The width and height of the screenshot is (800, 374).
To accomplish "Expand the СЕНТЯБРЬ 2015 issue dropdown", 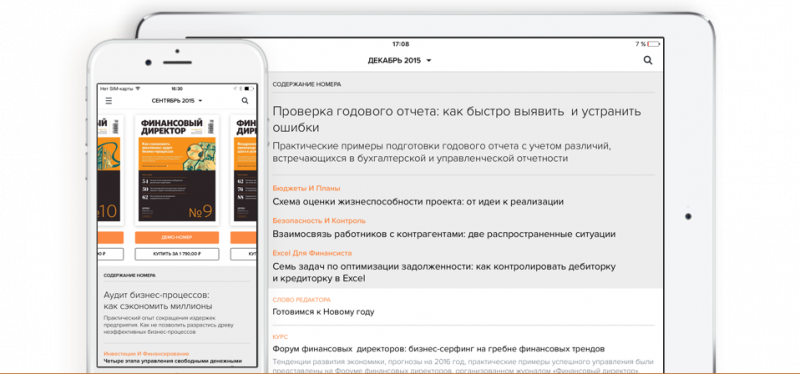I will click(x=177, y=101).
